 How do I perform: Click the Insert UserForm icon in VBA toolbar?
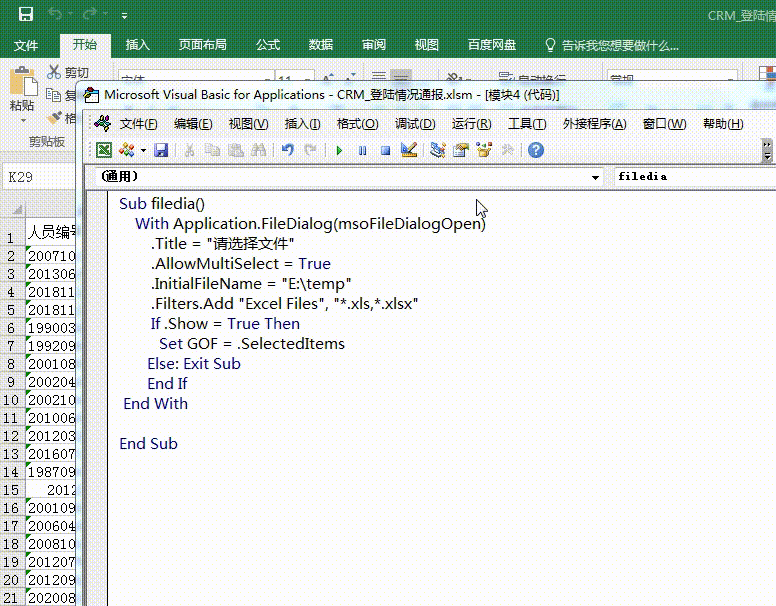tap(127, 150)
